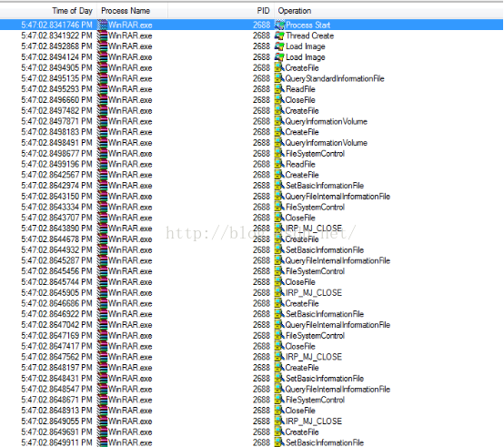Screen dimensions: 504x447
Task: Click IRP_MJ_CLOSE text at 5:47:02.8647562
Action: (314, 357)
